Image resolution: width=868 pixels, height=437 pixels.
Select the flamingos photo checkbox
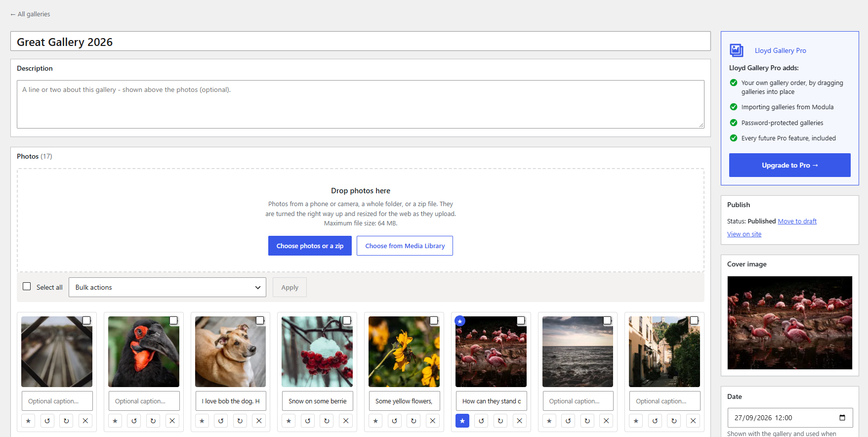pyautogui.click(x=521, y=320)
